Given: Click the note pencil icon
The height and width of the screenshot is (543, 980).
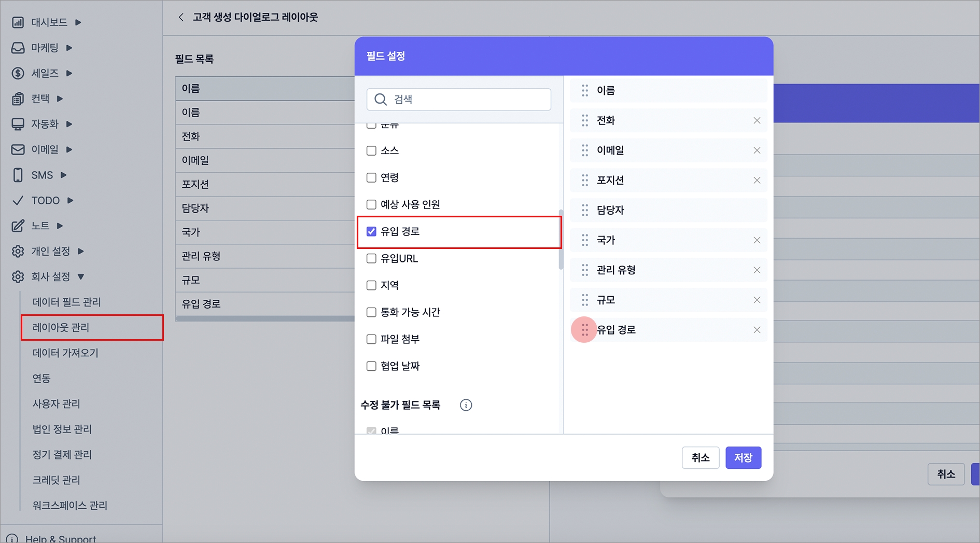Looking at the screenshot, I should click(x=18, y=226).
